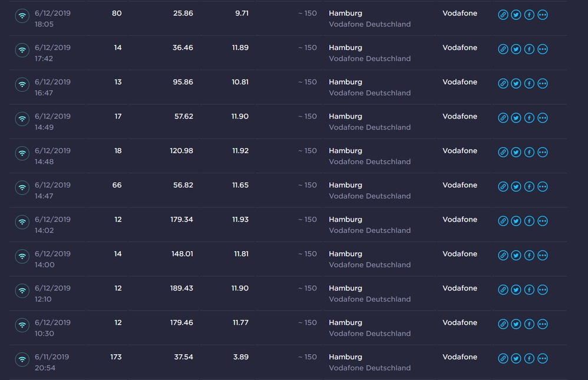The image size is (588, 380).
Task: Open more options for 14:49 result
Action: pyautogui.click(x=543, y=118)
